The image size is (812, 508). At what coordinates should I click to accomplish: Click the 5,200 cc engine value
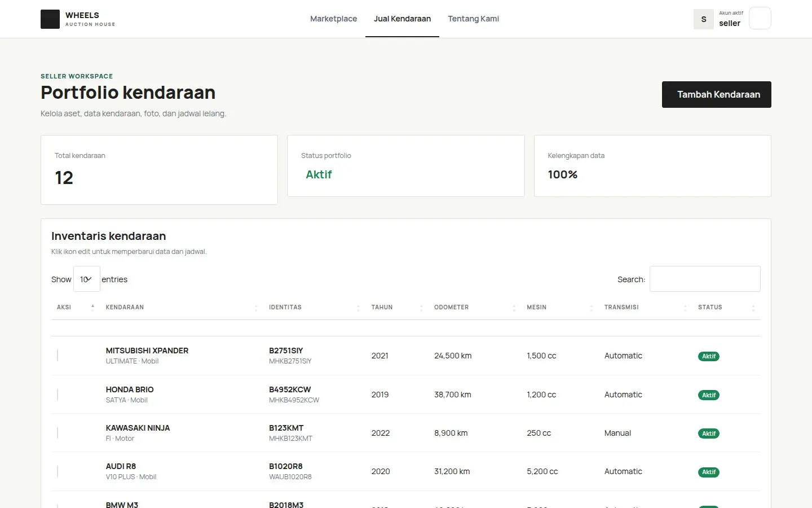(542, 471)
